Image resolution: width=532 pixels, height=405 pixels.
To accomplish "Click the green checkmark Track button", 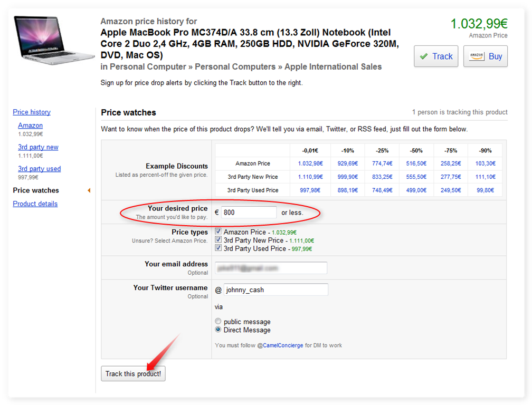I will coord(436,56).
